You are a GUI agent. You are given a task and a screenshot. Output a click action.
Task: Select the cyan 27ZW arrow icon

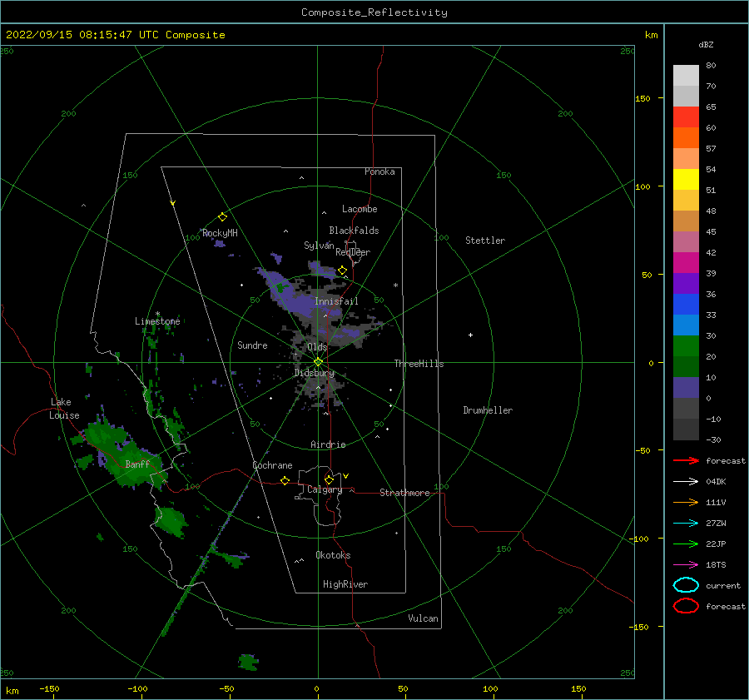pyautogui.click(x=686, y=524)
